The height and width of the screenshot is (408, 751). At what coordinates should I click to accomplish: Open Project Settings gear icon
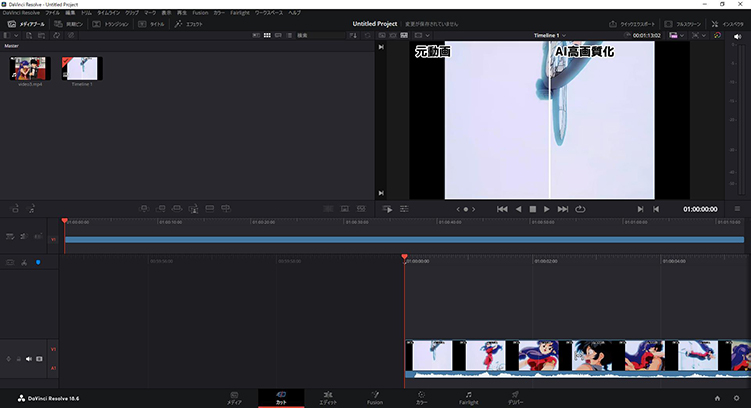(737, 398)
